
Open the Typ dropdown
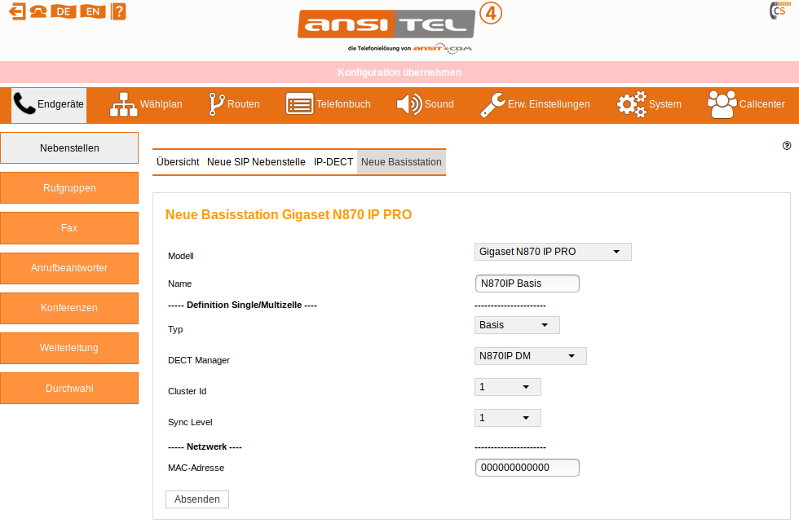click(517, 325)
